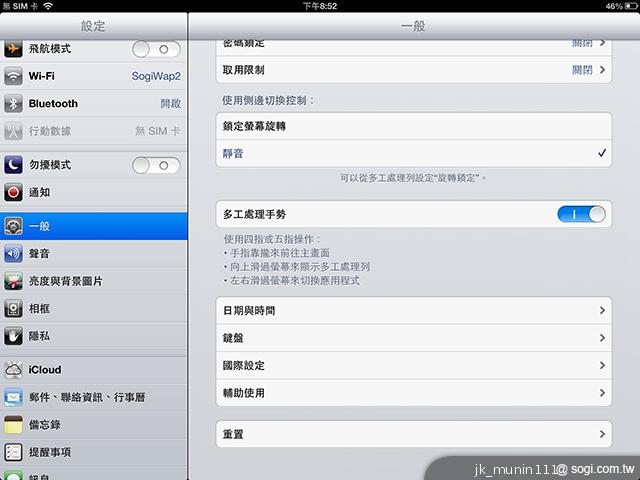Open Keyboard via the 鍵盤 row chevron
The image size is (640, 480).
coord(602,338)
